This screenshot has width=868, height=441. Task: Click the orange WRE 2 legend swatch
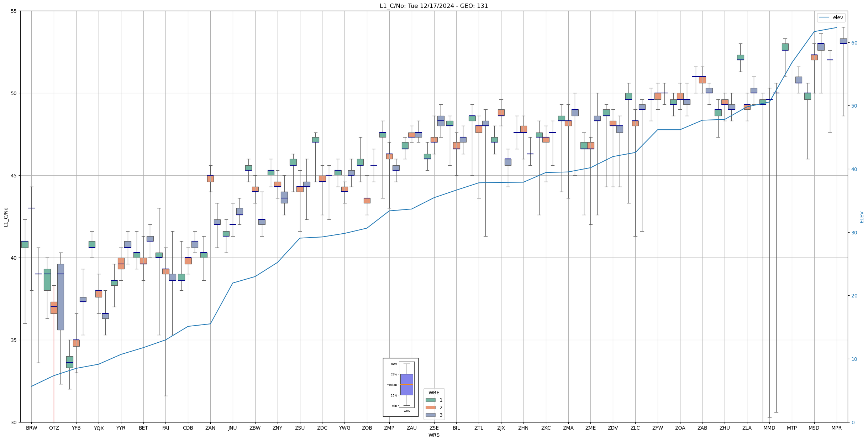pyautogui.click(x=430, y=408)
